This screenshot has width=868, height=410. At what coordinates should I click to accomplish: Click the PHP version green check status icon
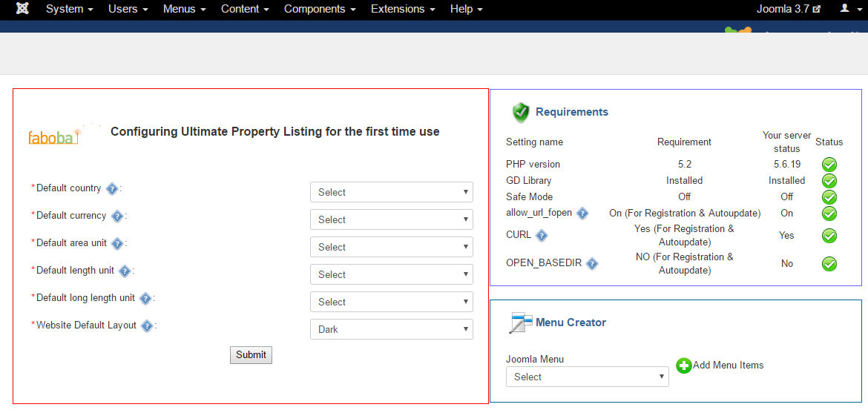(829, 165)
